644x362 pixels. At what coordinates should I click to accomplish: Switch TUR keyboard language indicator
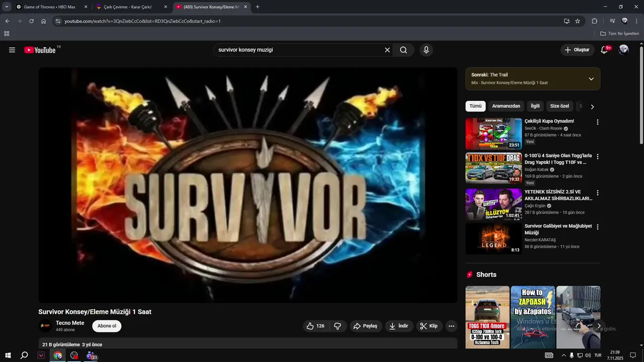coord(598,355)
